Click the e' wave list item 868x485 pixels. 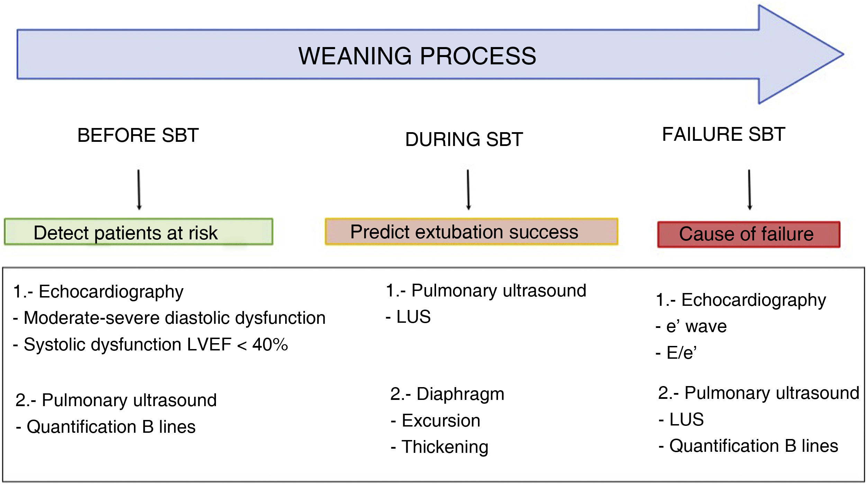[691, 326]
